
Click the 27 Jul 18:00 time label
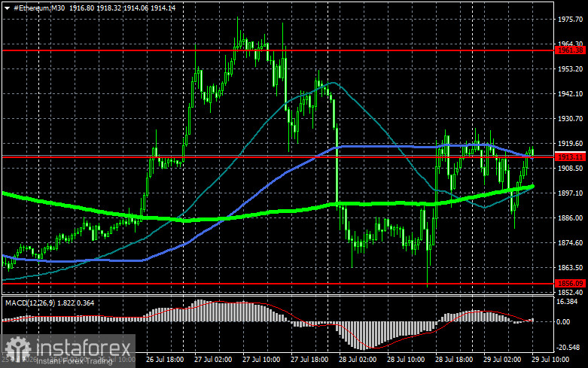point(309,360)
